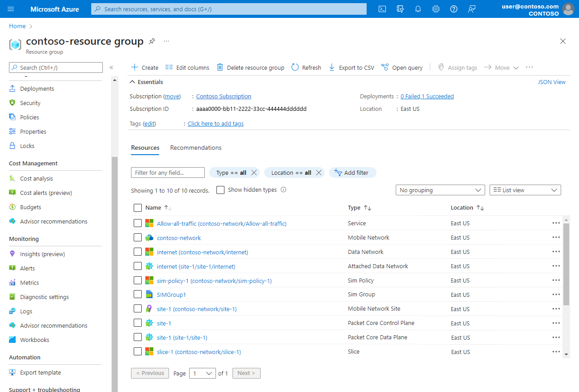
Task: Open the Cloud Shell icon in header
Action: [382, 9]
